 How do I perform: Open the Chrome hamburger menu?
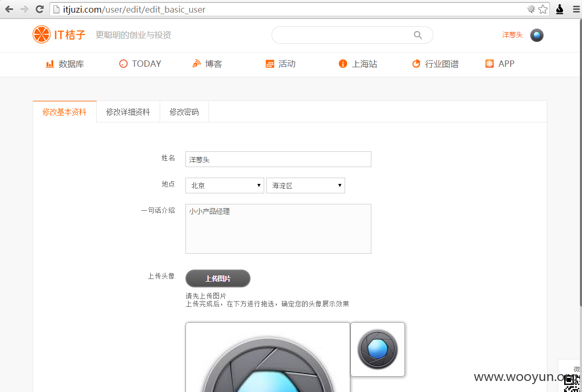pos(576,9)
